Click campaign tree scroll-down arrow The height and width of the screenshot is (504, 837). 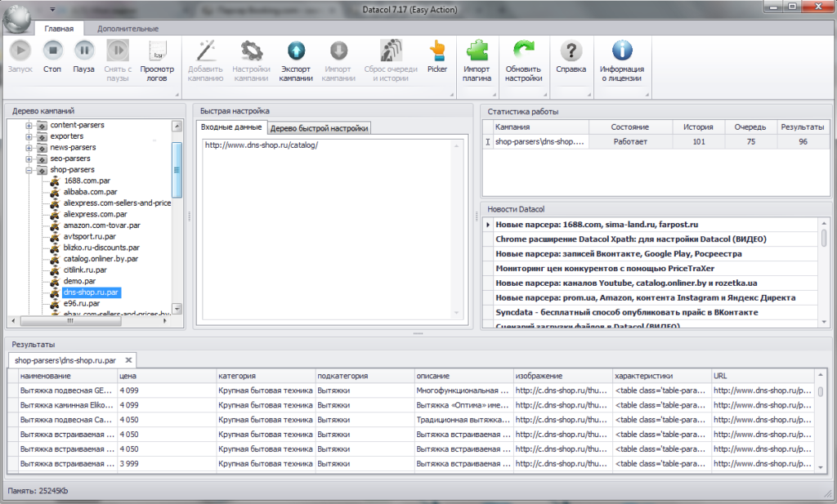pos(177,309)
